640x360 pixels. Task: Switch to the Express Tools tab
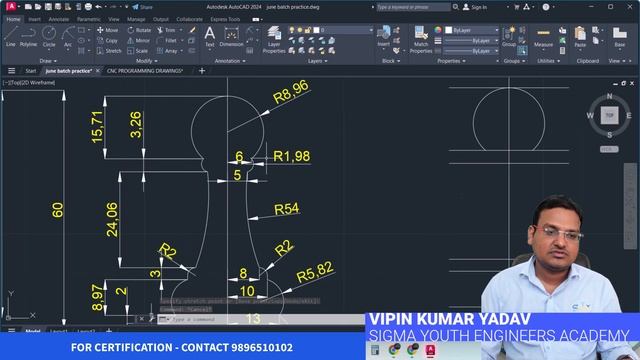[x=225, y=19]
